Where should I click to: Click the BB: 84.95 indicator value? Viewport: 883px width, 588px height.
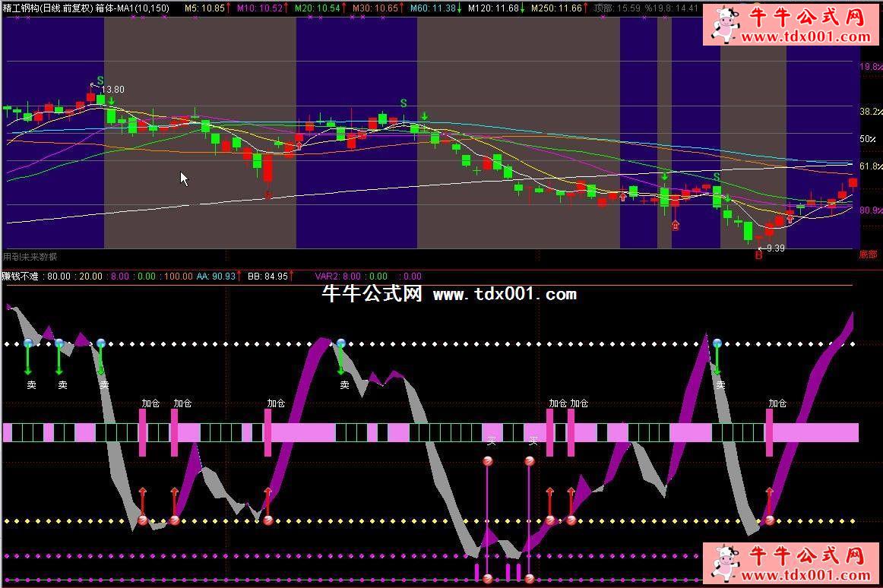coord(267,277)
